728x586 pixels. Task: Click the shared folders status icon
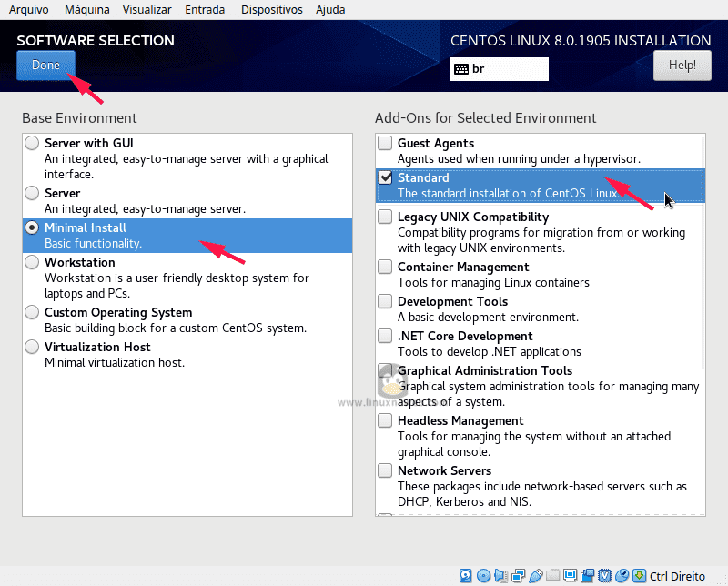pyautogui.click(x=552, y=576)
